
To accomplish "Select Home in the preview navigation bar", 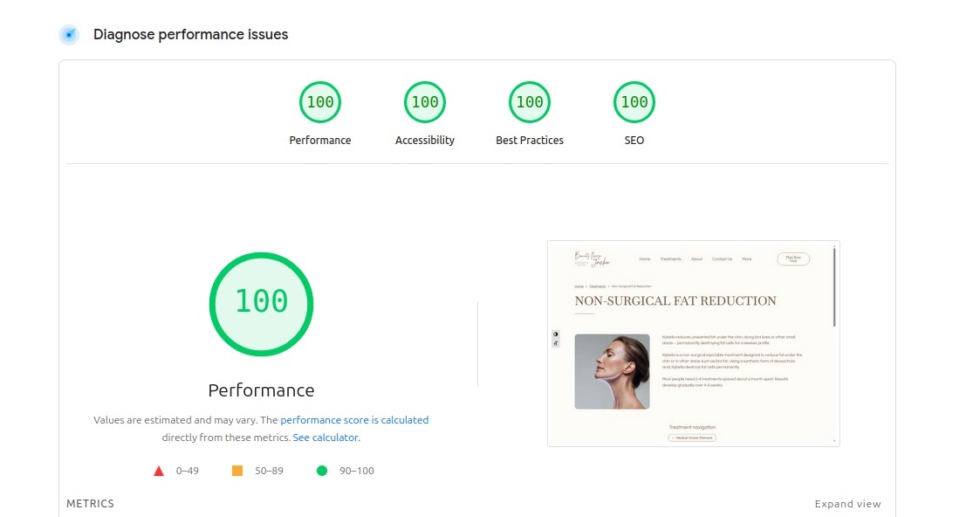I will pyautogui.click(x=645, y=259).
